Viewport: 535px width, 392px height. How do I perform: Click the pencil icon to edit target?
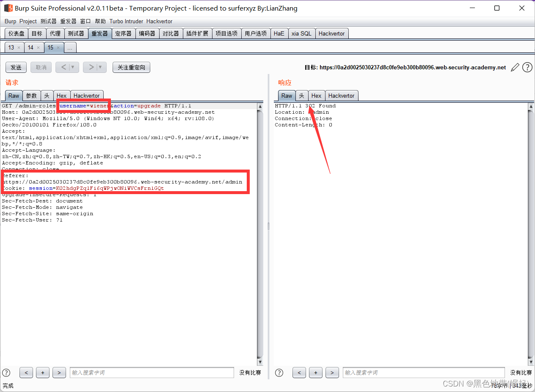click(x=515, y=67)
